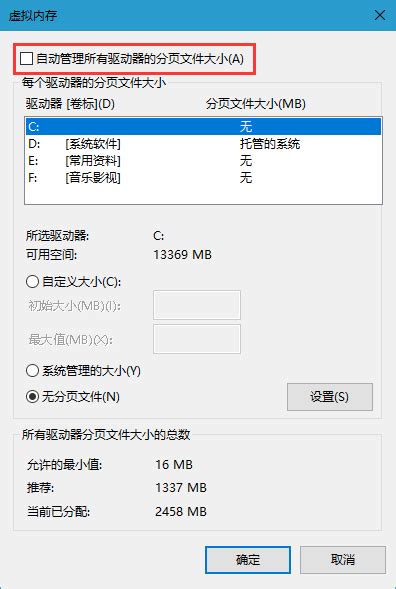The image size is (396, 589).
Task: Click the 虚拟内存 title bar text
Action: pos(33,16)
